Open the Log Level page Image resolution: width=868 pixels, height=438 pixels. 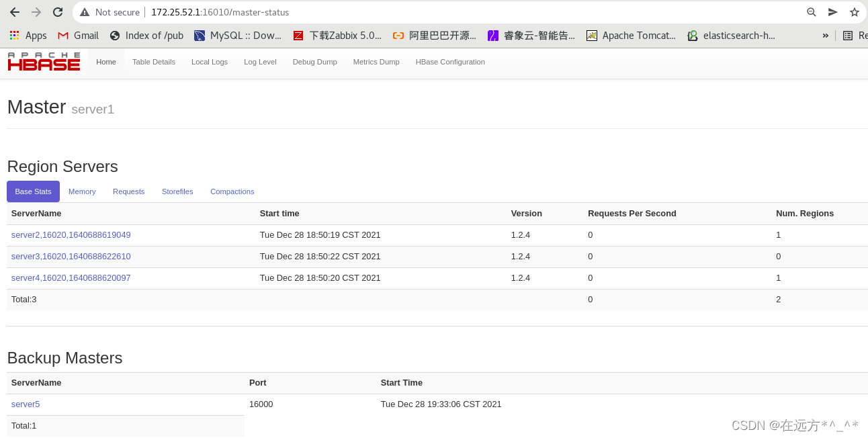click(x=260, y=62)
